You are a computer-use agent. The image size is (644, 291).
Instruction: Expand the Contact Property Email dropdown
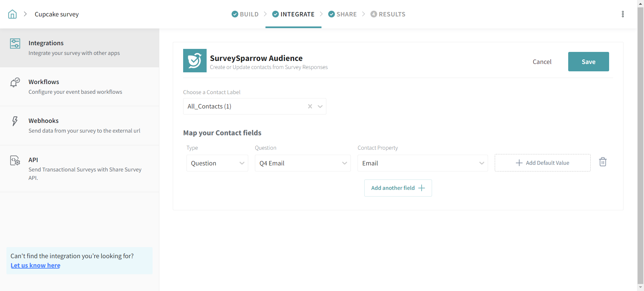coord(422,163)
